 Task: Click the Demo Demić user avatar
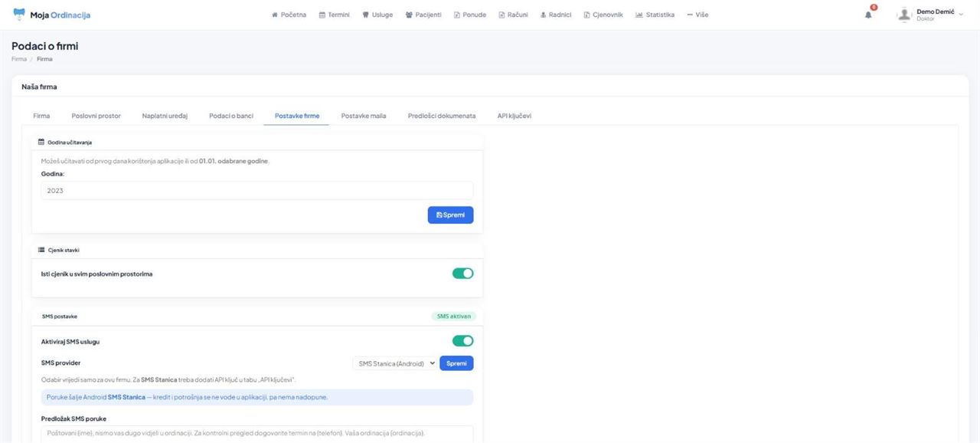(x=905, y=15)
